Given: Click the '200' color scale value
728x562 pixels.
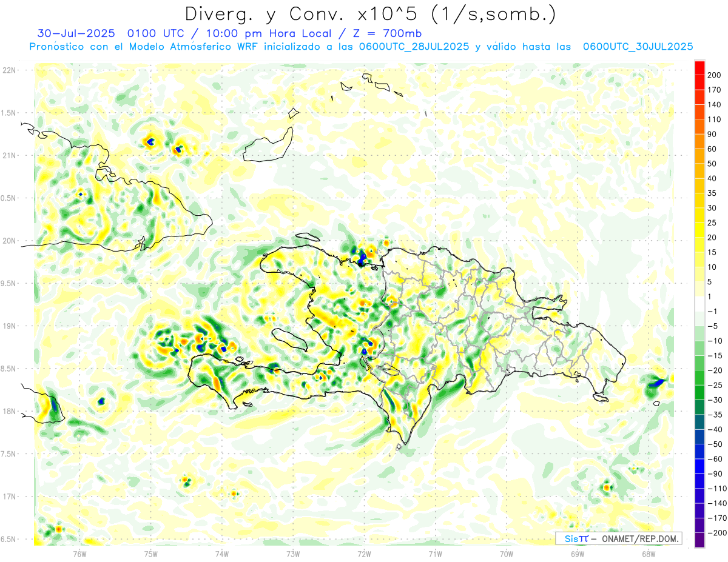Looking at the screenshot, I should pyautogui.click(x=715, y=75).
